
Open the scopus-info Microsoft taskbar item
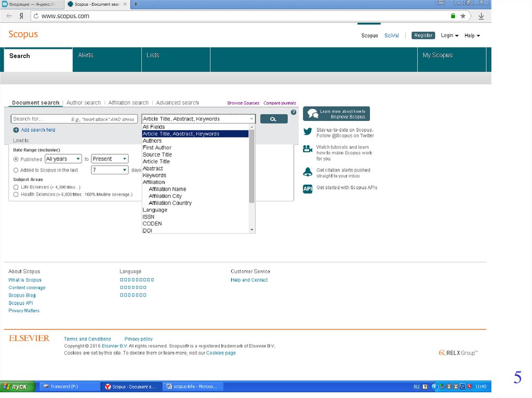[x=193, y=387]
